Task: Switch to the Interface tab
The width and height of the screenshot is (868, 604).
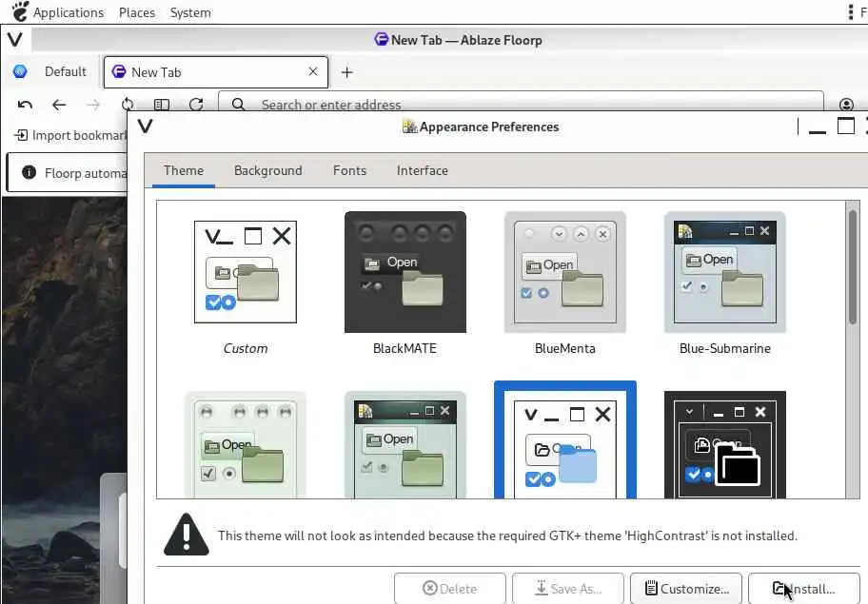Action: click(x=422, y=170)
